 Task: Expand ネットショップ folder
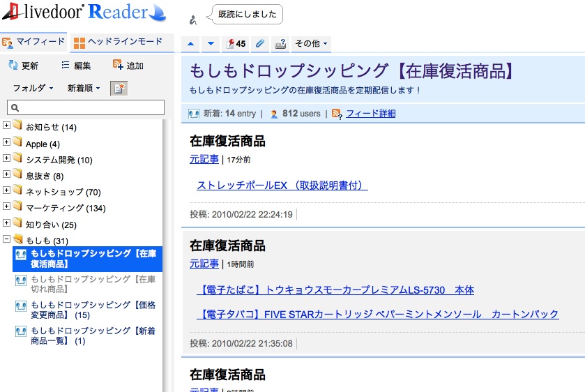pyautogui.click(x=6, y=190)
